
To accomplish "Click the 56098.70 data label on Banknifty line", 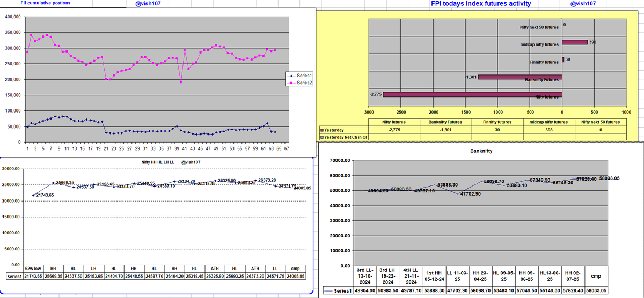I will pos(493,182).
